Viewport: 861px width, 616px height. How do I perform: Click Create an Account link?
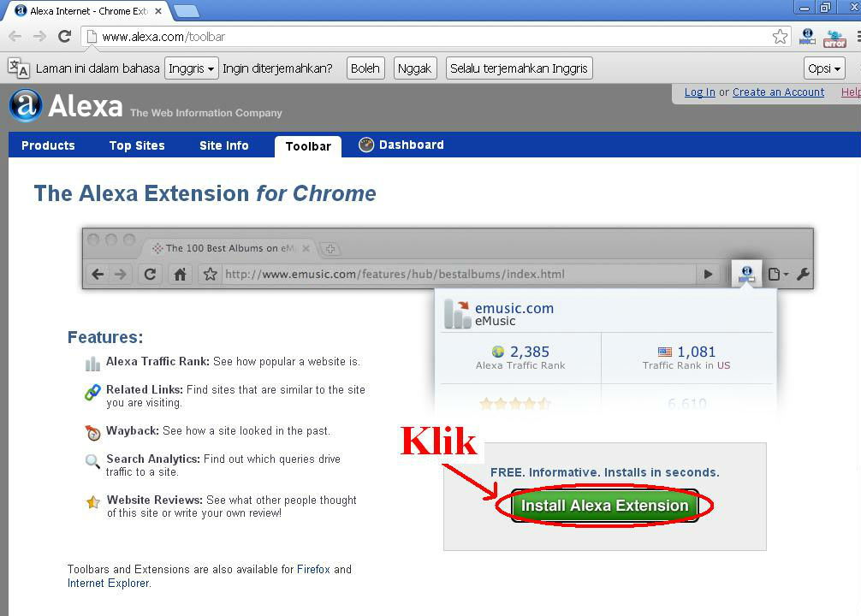coord(778,92)
